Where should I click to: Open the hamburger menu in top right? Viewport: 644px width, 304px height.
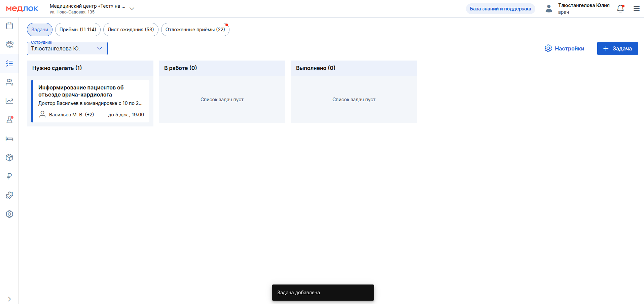pos(636,9)
